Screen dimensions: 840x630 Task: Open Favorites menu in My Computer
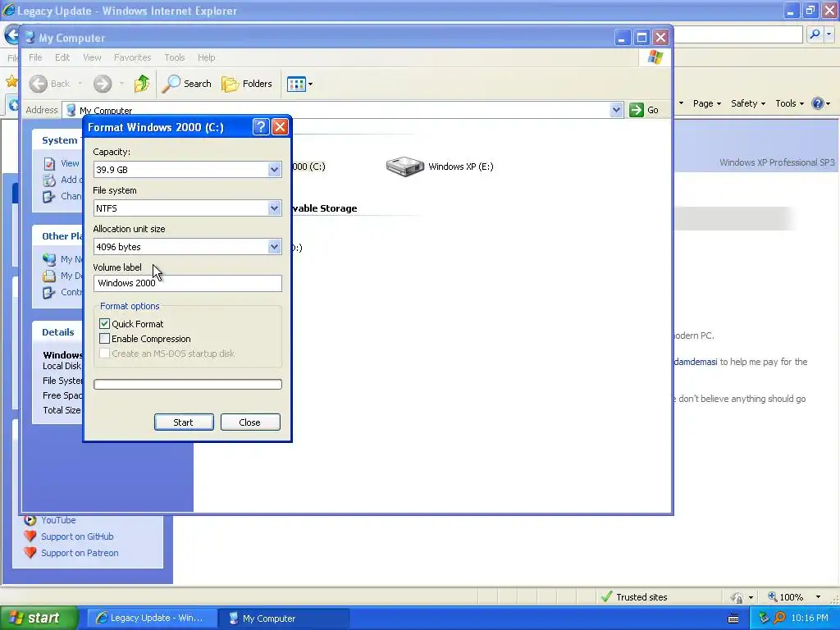pyautogui.click(x=132, y=57)
